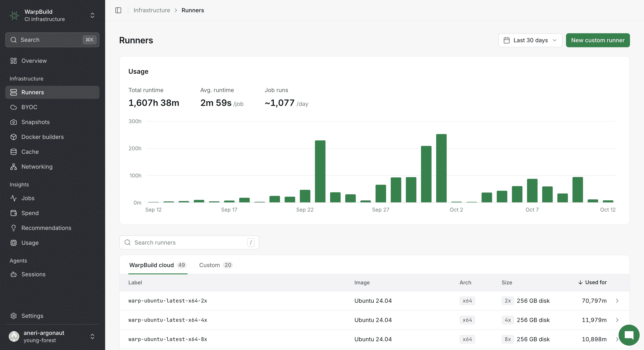This screenshot has height=350, width=644.
Task: Click the Jobs activity icon
Action: (x=14, y=198)
